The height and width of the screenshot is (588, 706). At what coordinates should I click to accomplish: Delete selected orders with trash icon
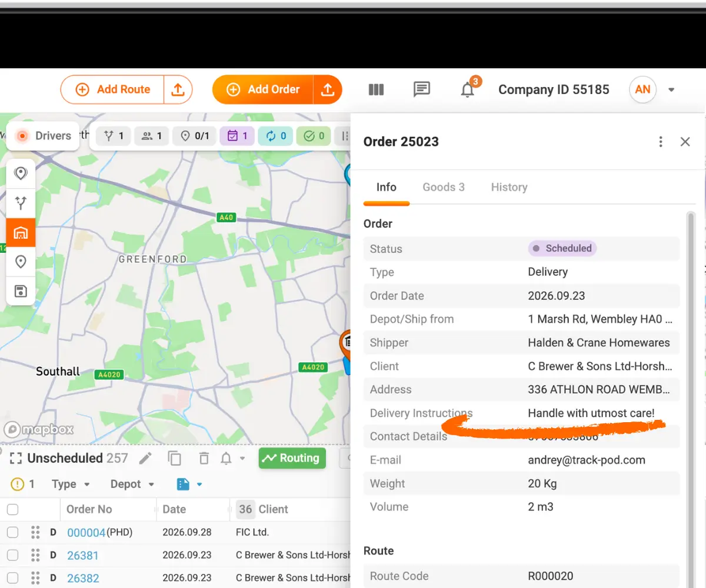[x=204, y=458]
